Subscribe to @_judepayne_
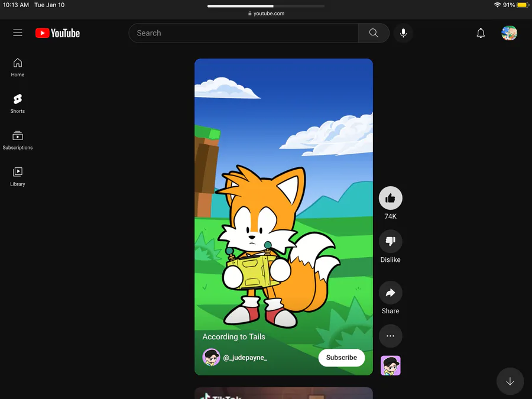 [x=341, y=358]
